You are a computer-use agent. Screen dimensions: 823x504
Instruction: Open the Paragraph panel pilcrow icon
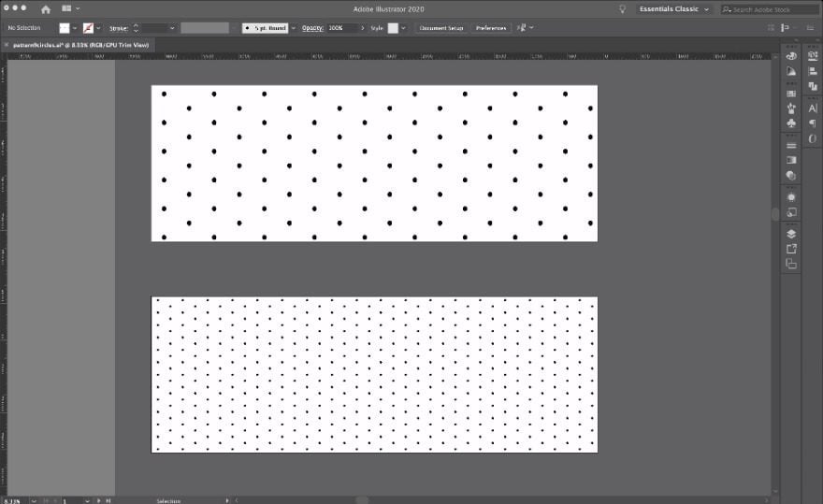point(813,123)
